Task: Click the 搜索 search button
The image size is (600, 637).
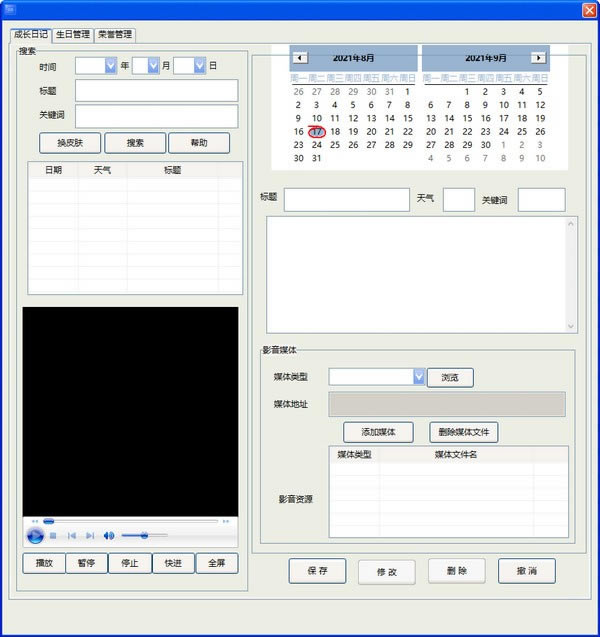Action: pos(135,143)
